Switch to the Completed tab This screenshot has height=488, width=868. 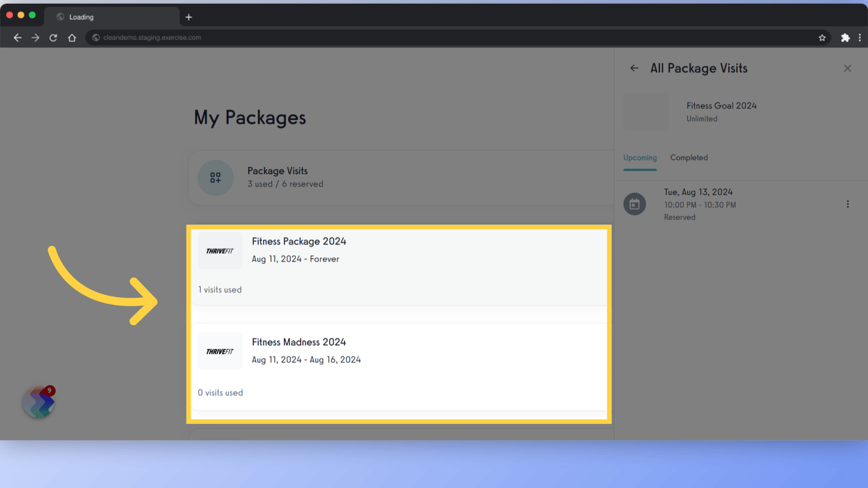click(x=689, y=158)
